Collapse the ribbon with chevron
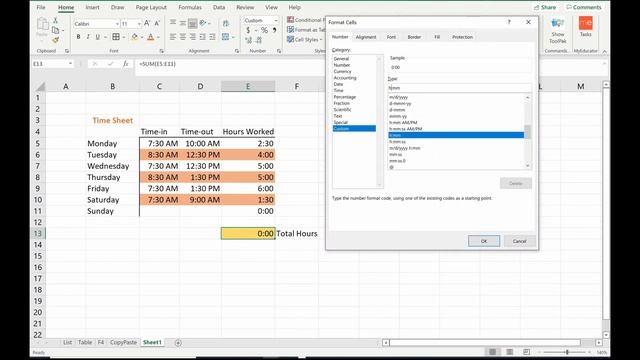Image resolution: width=640 pixels, height=360 pixels. (604, 51)
